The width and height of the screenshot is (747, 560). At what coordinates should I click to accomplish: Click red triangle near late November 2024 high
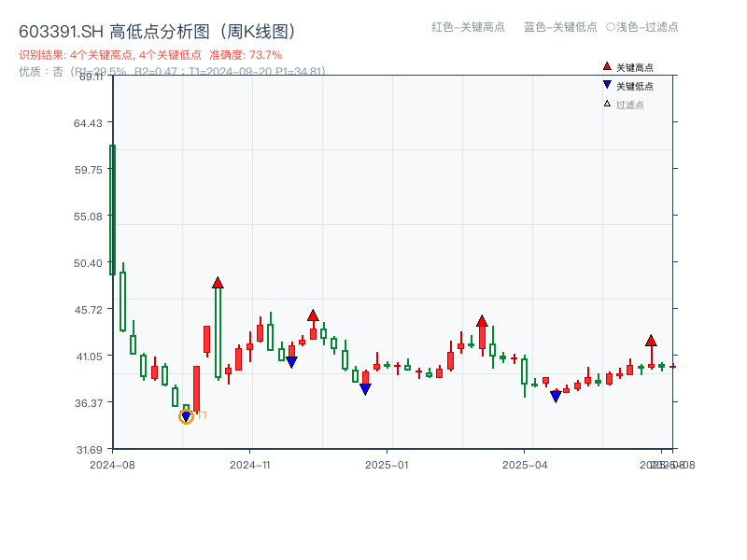point(313,315)
